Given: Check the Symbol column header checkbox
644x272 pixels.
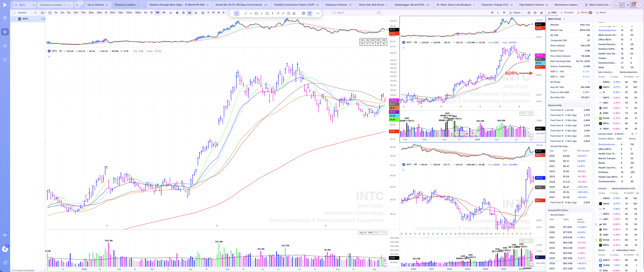Looking at the screenshot, I should tap(14, 13).
